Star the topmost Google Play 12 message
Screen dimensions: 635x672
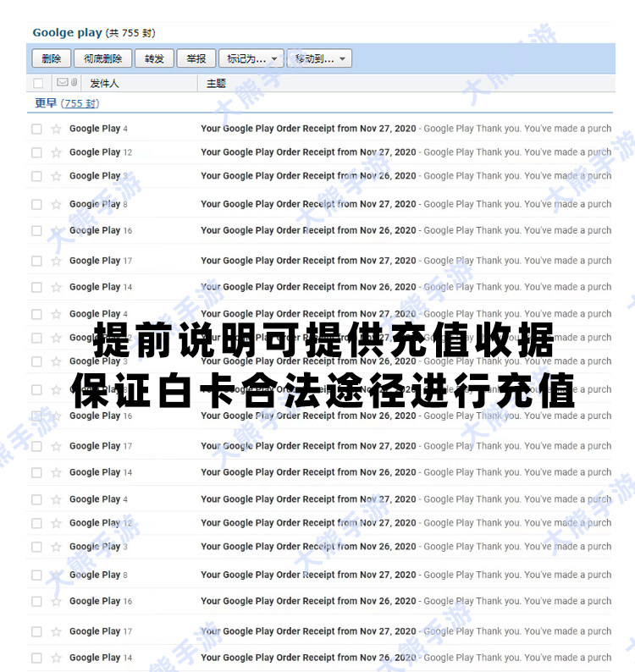(56, 152)
